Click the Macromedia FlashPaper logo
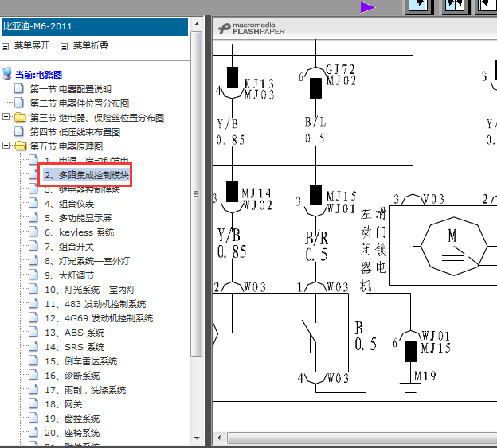 pos(252,29)
